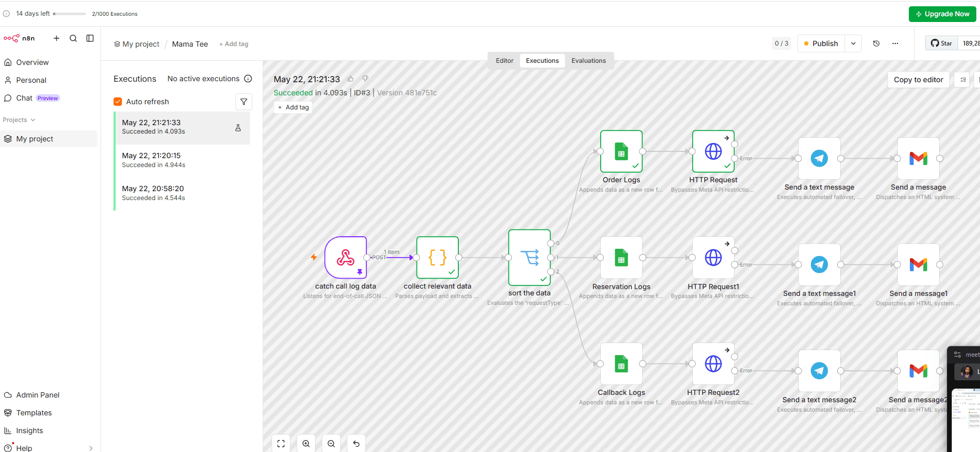Screen dimensions: 980x452
Task: Click the tidy up icon next to Copy to editor
Action: tap(963, 80)
